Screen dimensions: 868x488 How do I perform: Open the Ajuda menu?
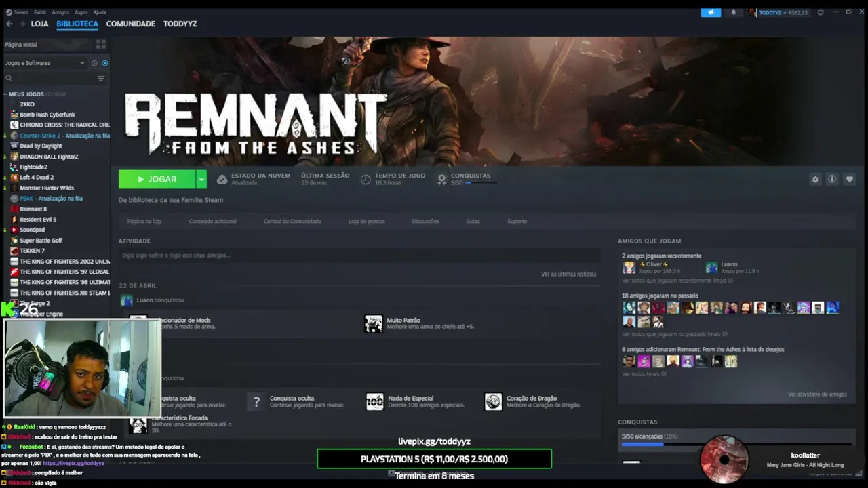pos(100,12)
